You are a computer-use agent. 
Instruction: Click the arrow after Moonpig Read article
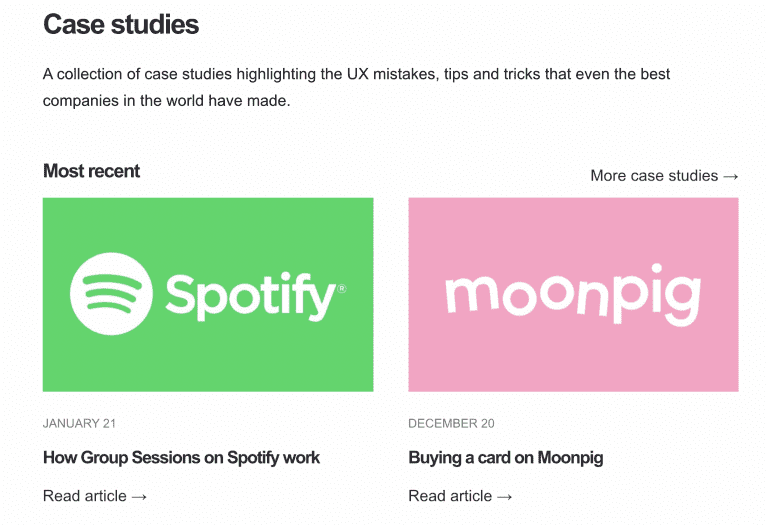504,497
